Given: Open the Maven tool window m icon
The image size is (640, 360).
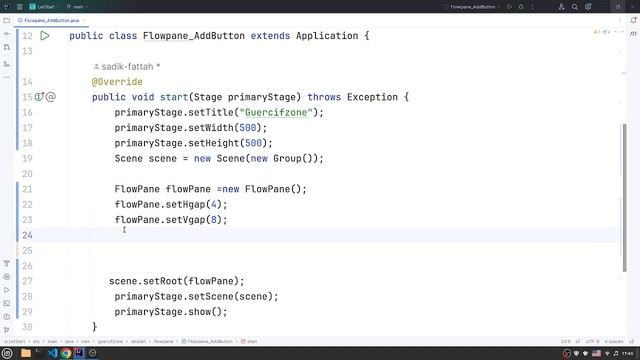Looking at the screenshot, I should pyautogui.click(x=633, y=34).
